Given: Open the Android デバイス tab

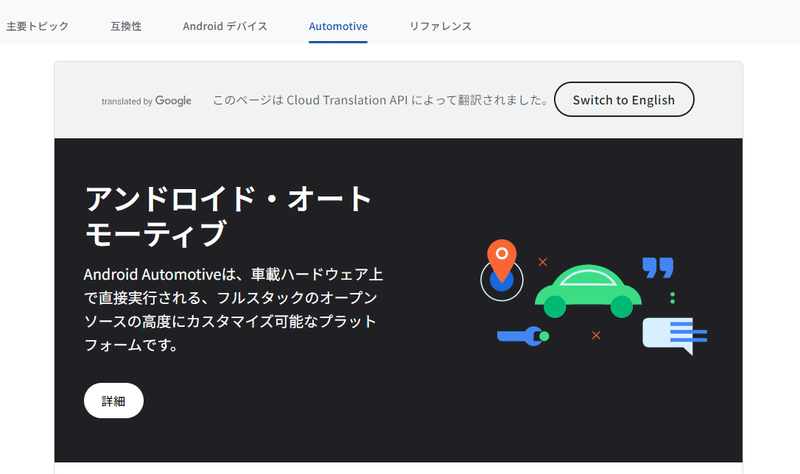Looking at the screenshot, I should 225,26.
